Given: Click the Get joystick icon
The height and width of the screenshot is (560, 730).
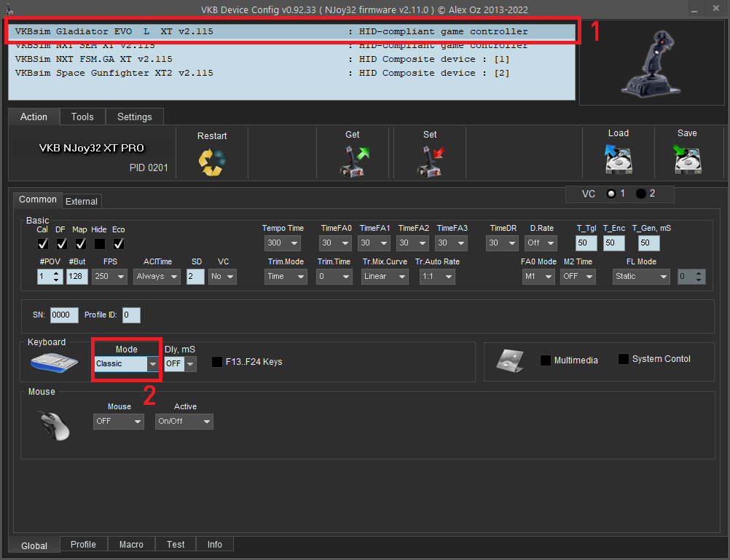Looking at the screenshot, I should pyautogui.click(x=354, y=161).
